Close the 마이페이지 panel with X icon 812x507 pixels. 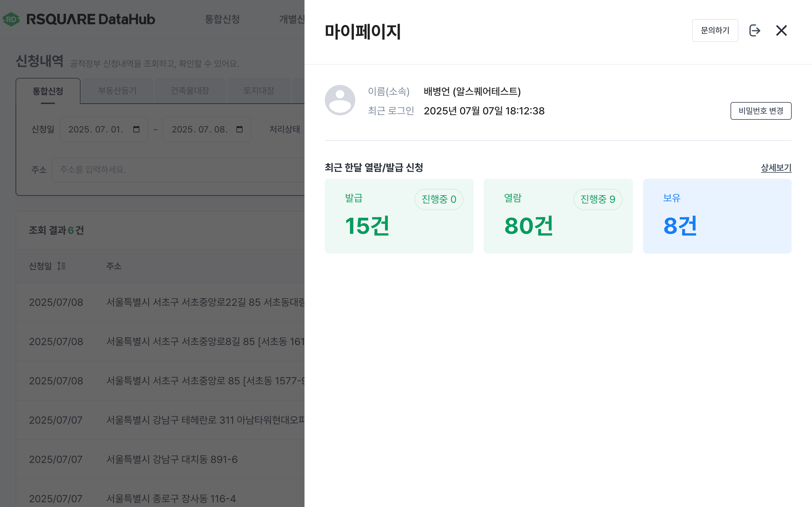[x=782, y=30]
